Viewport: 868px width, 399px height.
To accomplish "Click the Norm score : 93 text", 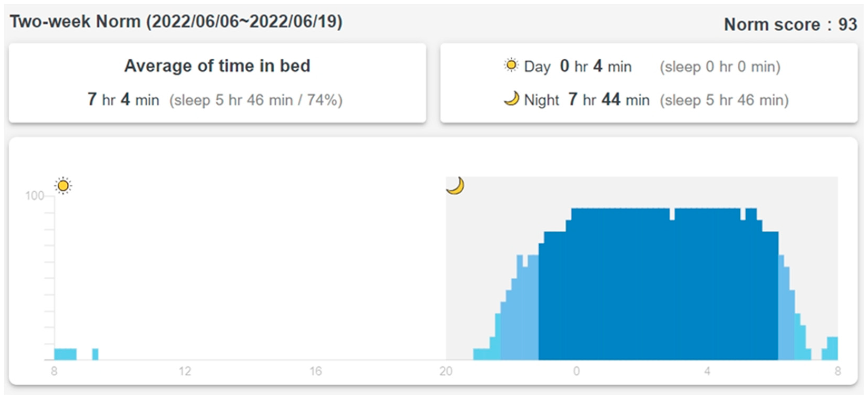I will tap(790, 24).
